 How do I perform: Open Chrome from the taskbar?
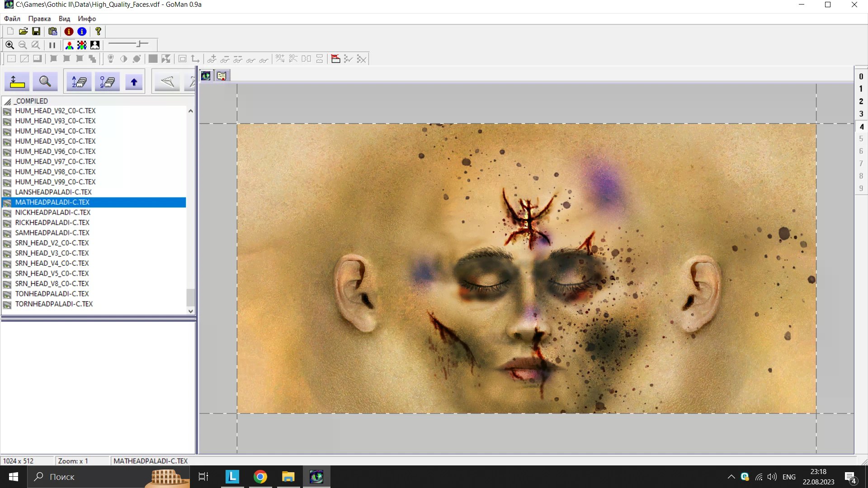(260, 477)
